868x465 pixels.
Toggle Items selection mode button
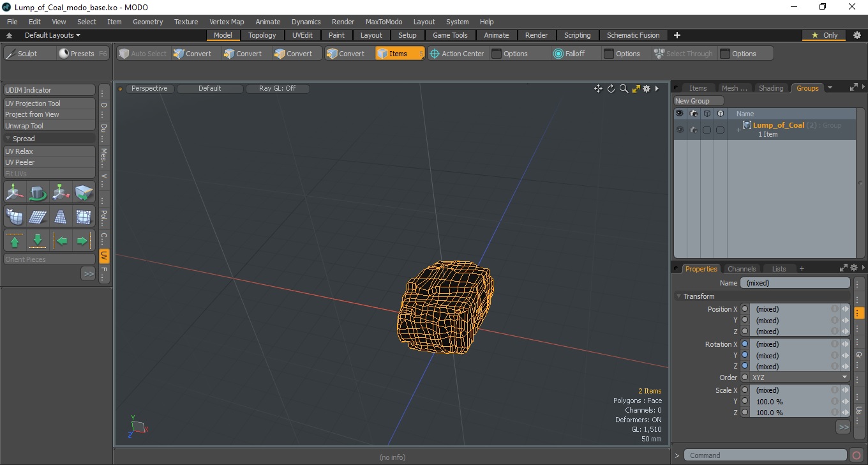(x=400, y=54)
